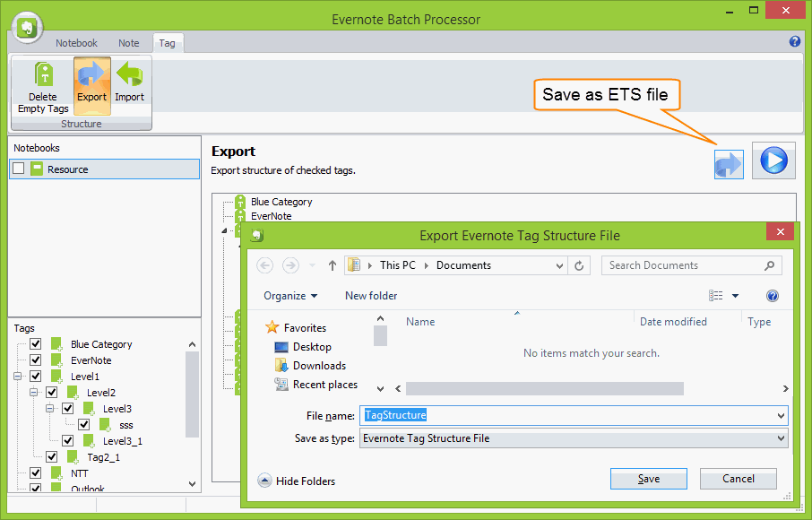Close the Export Tag Structure dialog

point(781,231)
